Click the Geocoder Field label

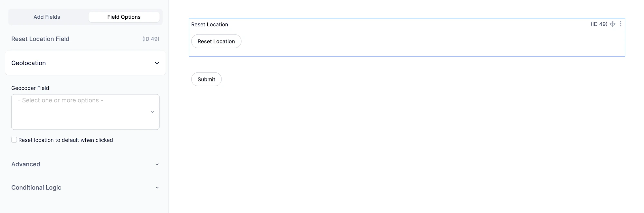click(30, 88)
